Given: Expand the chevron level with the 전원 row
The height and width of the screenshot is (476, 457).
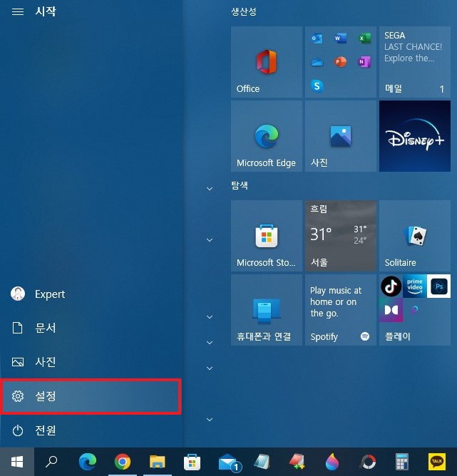Looking at the screenshot, I should pos(210,420).
